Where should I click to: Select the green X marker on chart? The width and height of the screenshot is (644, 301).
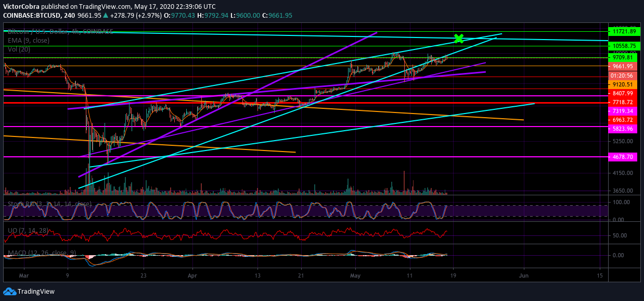459,38
